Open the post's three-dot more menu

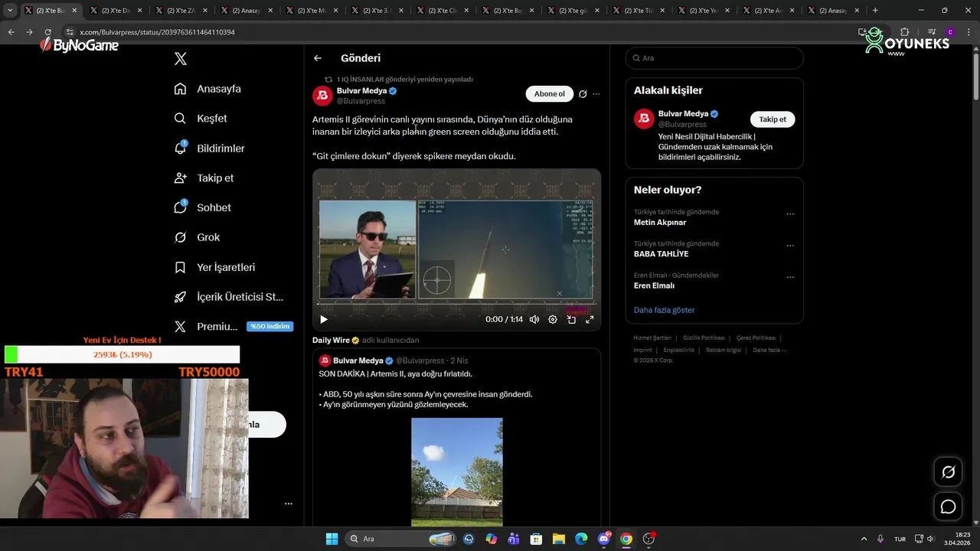[x=596, y=94]
